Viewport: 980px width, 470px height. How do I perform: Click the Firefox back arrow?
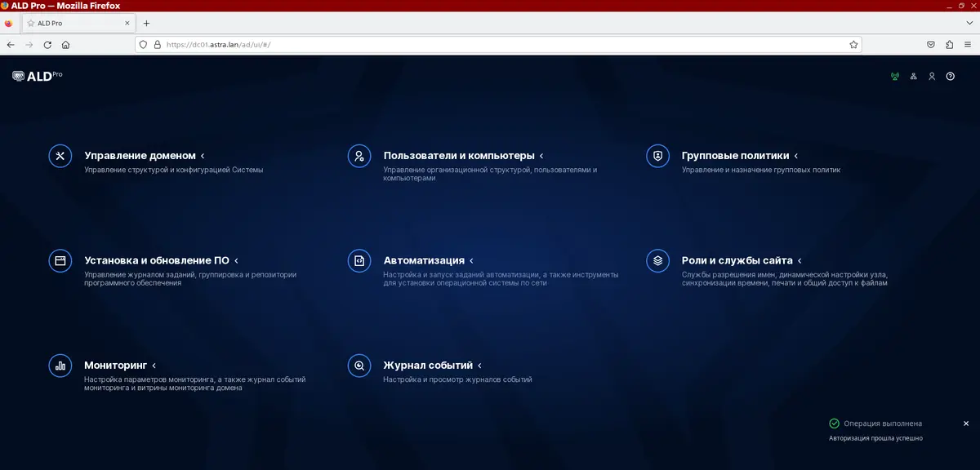(11, 45)
